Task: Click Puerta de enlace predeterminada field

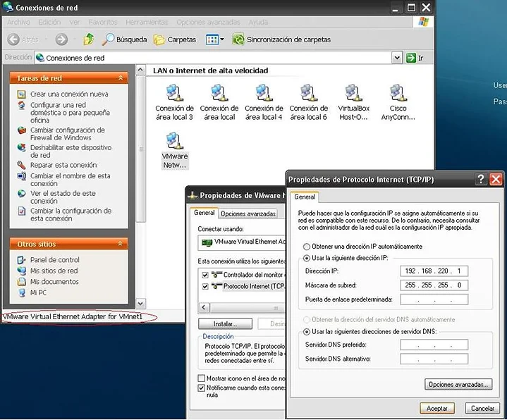Action: (434, 299)
